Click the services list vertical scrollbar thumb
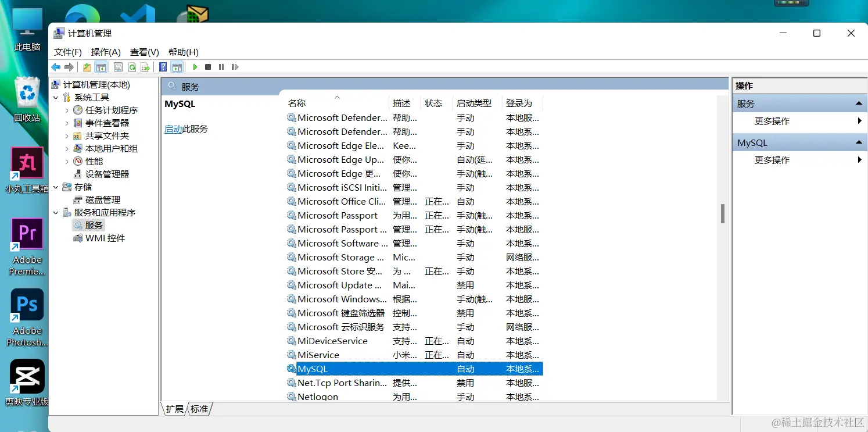 [723, 213]
